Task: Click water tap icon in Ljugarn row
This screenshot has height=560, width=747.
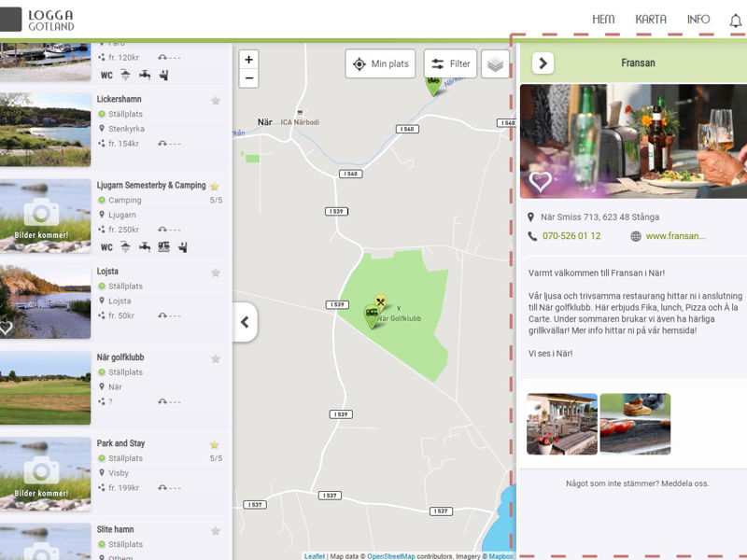Action: pos(145,246)
